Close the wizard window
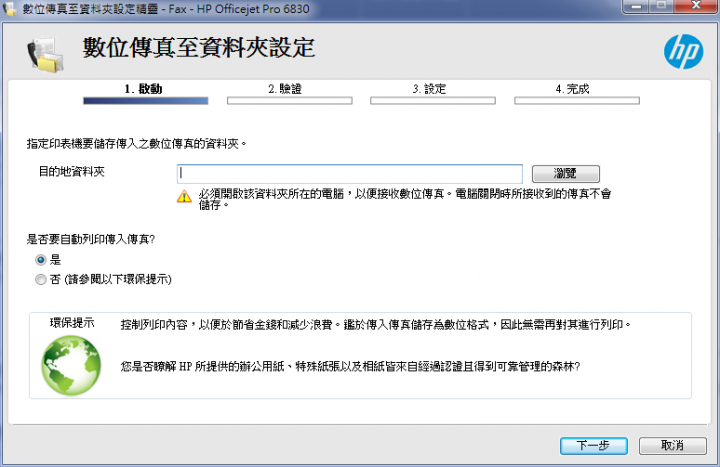720x467 pixels. click(x=696, y=6)
